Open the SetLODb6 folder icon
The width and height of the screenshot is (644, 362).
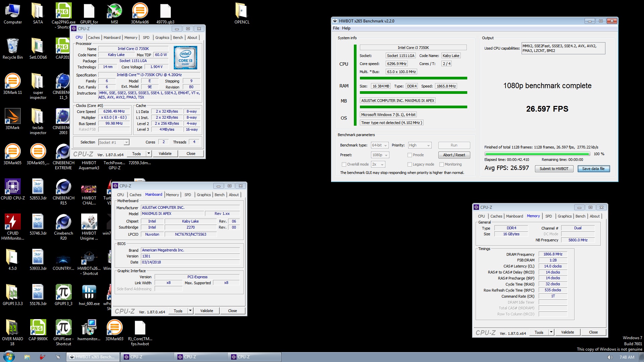click(38, 49)
